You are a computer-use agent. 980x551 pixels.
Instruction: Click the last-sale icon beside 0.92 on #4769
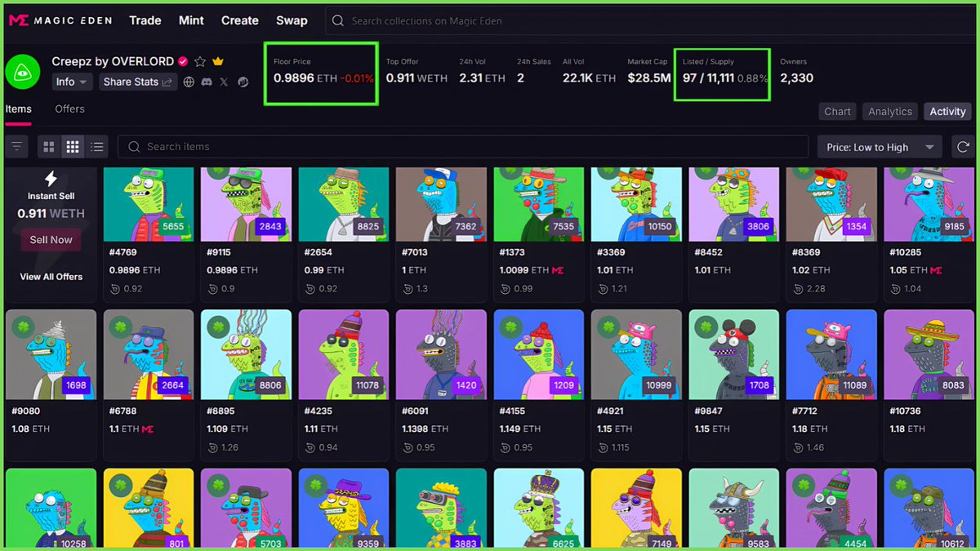pyautogui.click(x=115, y=288)
